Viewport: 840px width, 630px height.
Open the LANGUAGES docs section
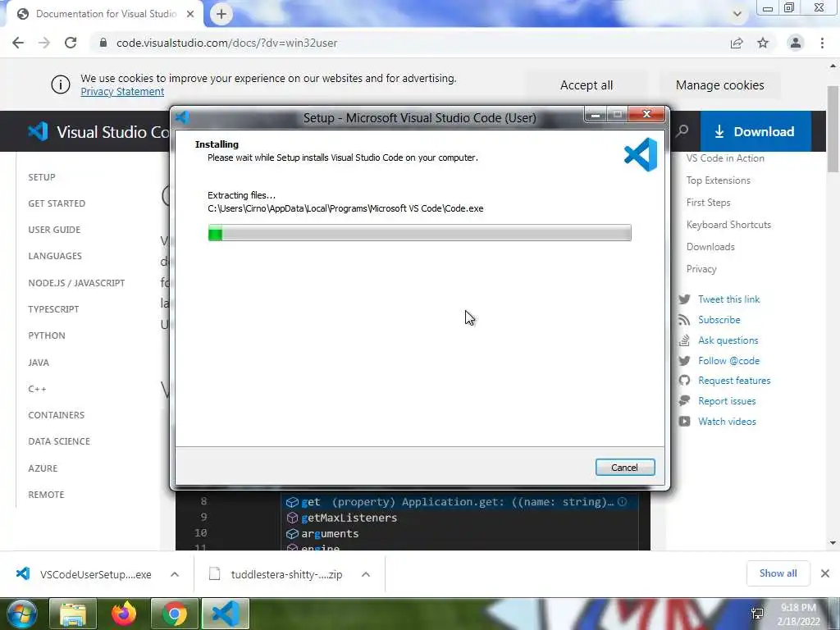coord(55,256)
